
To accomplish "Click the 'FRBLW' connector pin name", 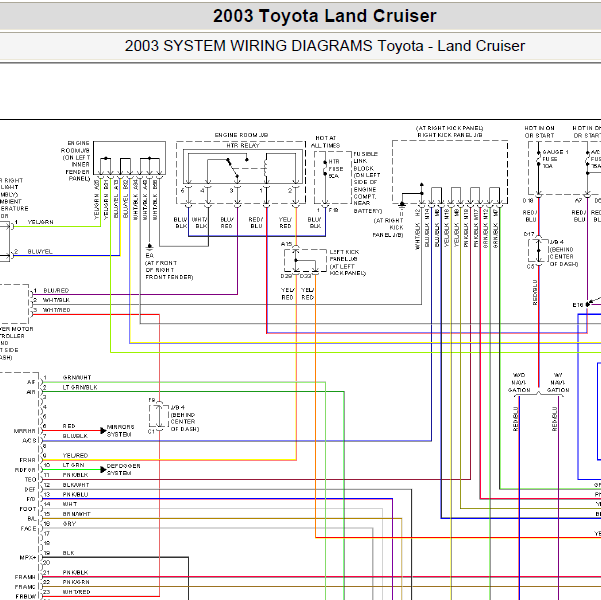I will coord(26,597).
